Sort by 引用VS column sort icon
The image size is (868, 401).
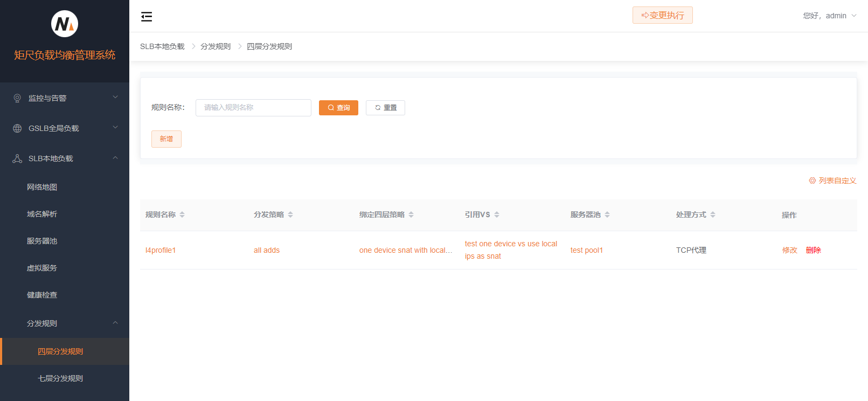(x=497, y=215)
